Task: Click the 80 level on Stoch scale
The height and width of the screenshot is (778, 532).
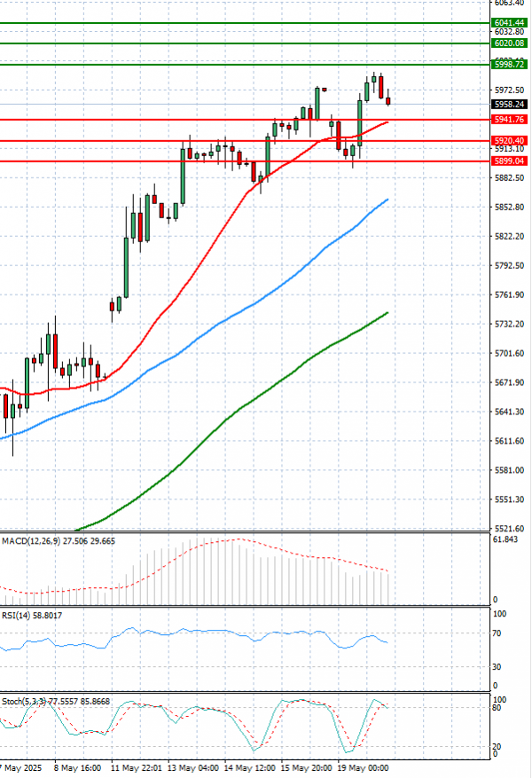Action: [x=497, y=708]
